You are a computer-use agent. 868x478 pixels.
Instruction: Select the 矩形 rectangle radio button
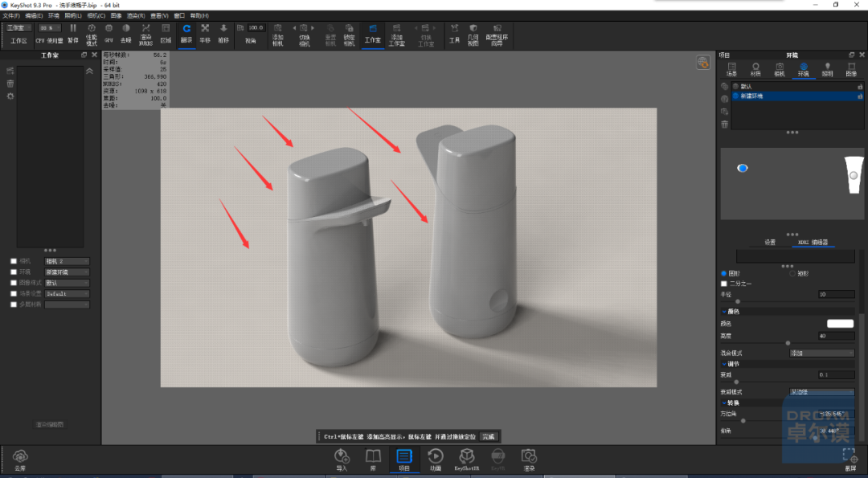pyautogui.click(x=792, y=273)
